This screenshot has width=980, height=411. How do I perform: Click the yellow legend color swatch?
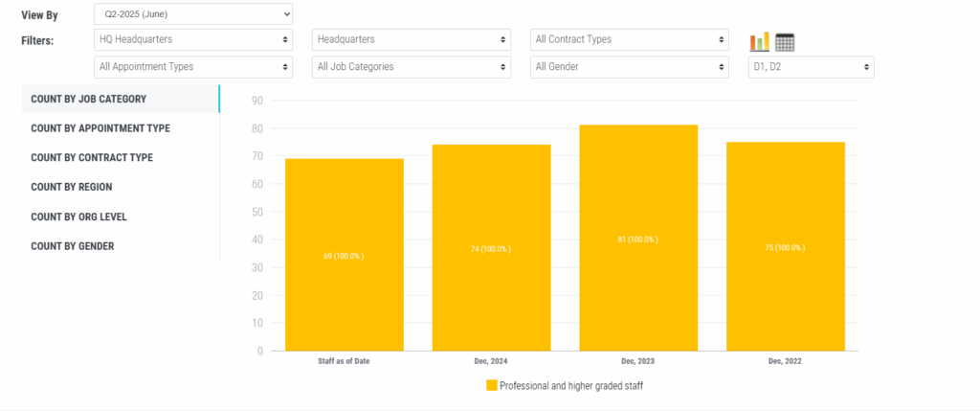click(x=492, y=385)
